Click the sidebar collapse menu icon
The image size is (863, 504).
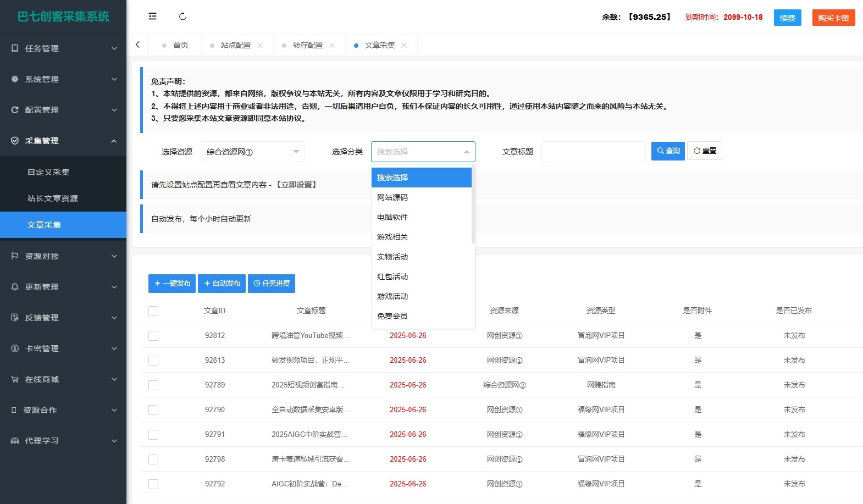152,16
